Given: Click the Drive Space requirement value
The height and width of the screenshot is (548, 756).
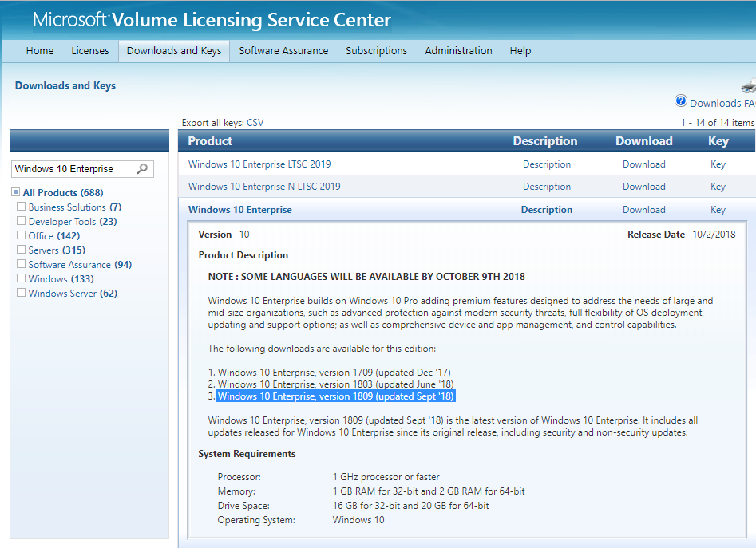Looking at the screenshot, I should point(411,506).
